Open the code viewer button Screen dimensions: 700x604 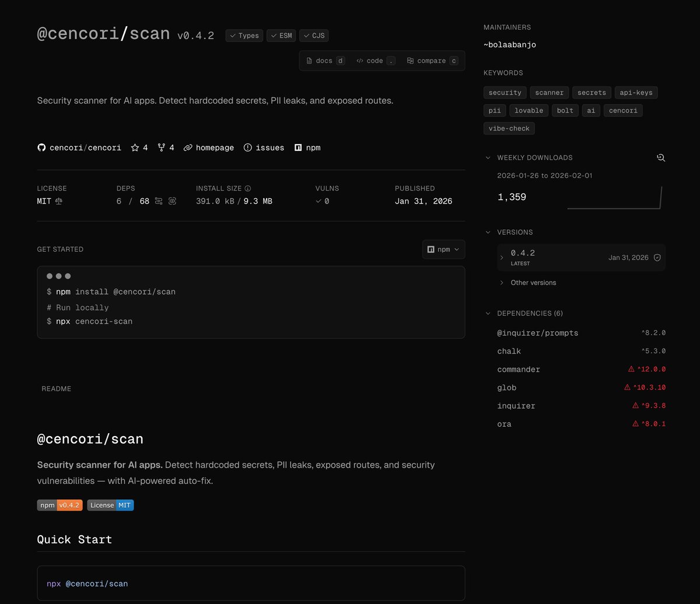click(376, 61)
